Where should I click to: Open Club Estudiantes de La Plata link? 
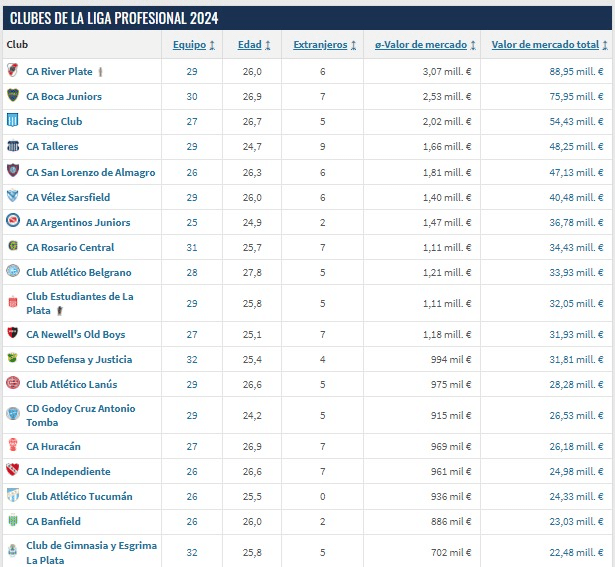80,303
